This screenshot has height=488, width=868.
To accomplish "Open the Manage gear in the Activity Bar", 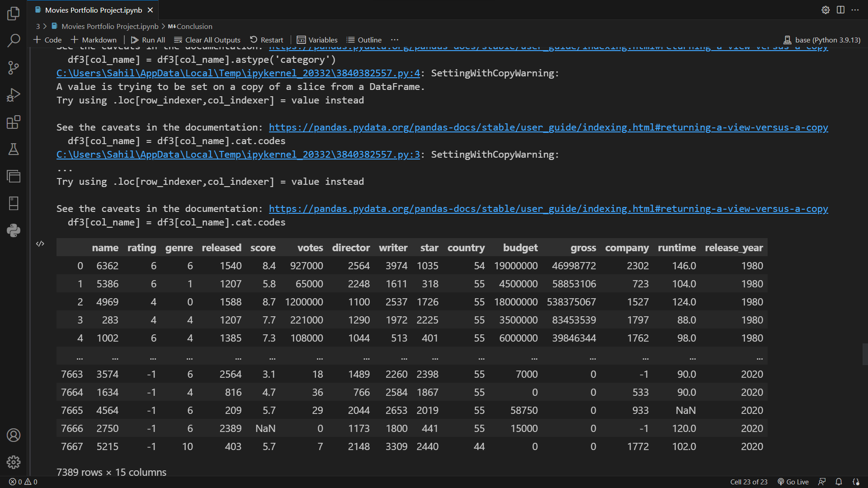I will click(x=14, y=462).
